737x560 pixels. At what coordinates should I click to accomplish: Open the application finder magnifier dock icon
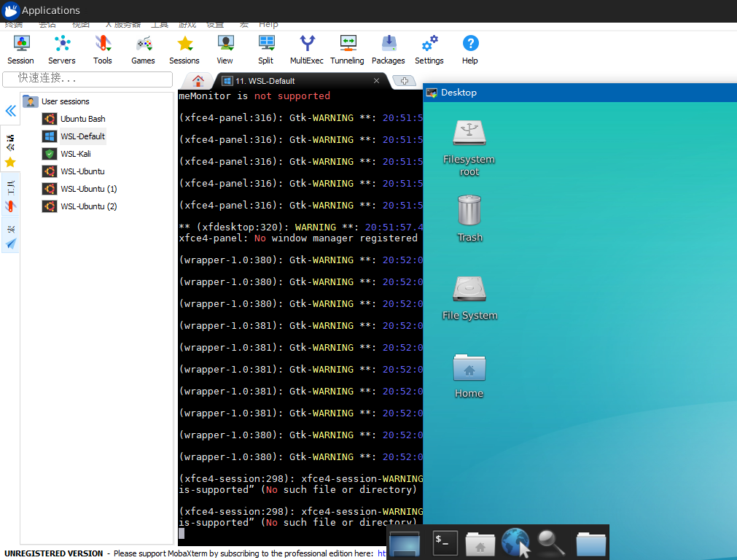tap(551, 542)
